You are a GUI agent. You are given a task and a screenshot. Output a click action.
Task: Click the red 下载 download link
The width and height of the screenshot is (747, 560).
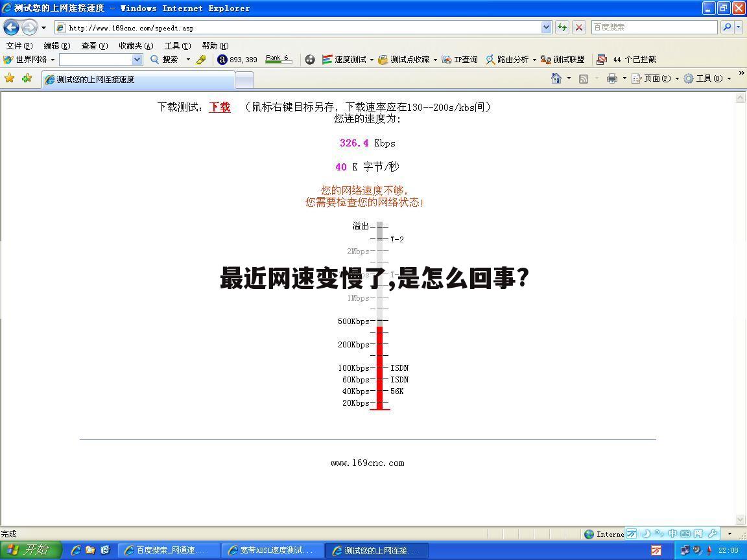click(x=220, y=107)
